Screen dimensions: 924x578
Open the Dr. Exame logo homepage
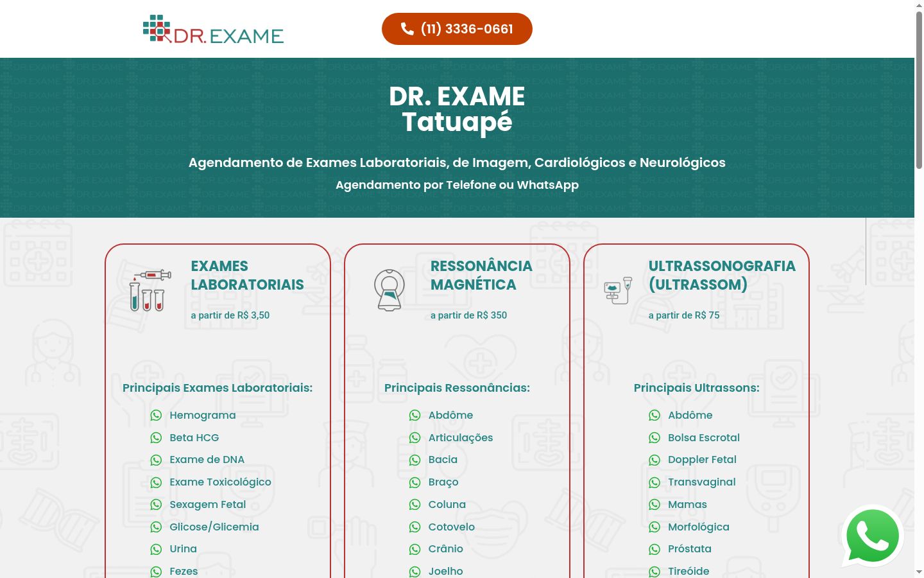[x=213, y=29]
